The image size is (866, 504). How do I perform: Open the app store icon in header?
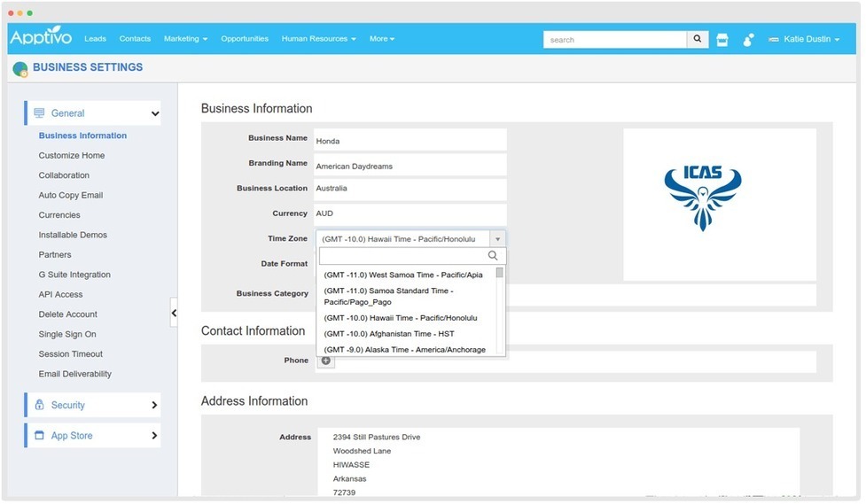tap(722, 40)
